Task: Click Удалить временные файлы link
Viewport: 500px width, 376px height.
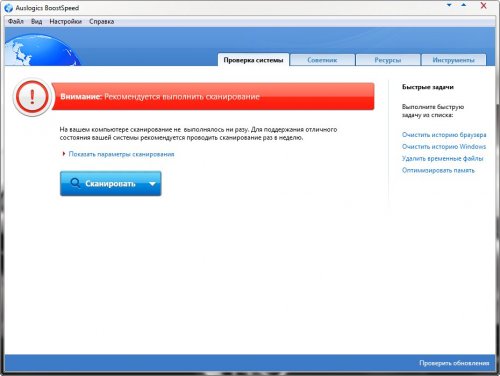Action: [x=443, y=158]
